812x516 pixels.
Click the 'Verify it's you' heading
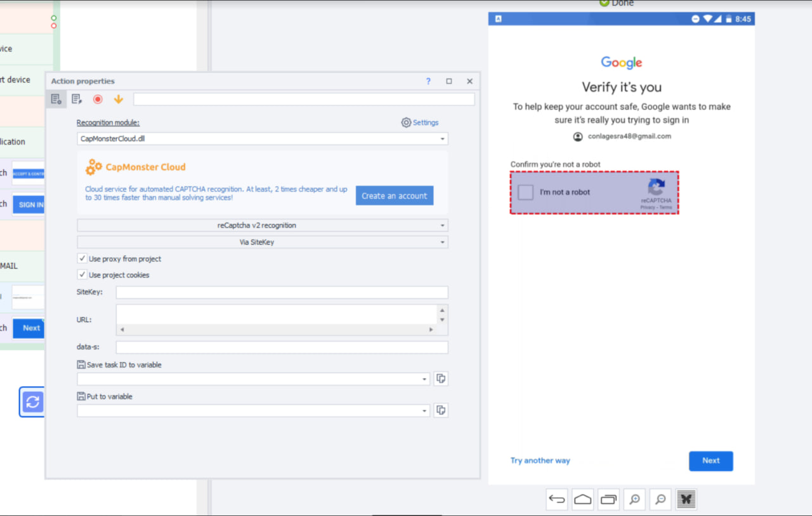click(x=622, y=87)
